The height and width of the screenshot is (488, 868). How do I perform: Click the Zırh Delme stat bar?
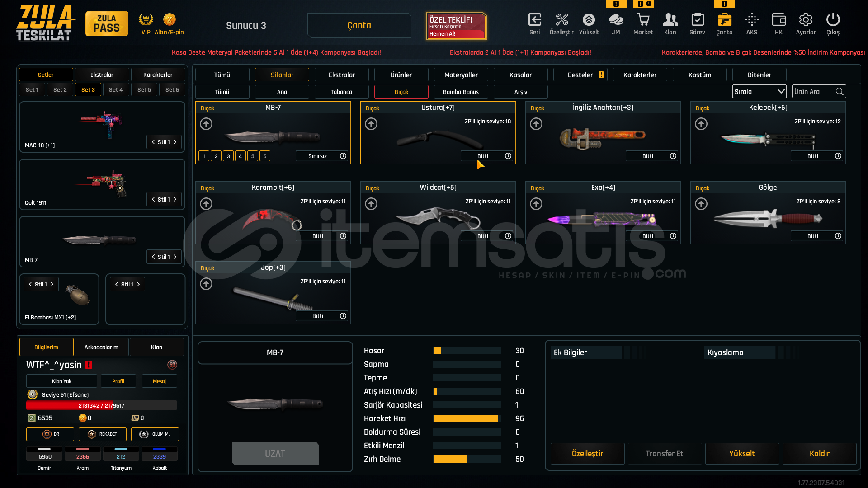pos(467,459)
